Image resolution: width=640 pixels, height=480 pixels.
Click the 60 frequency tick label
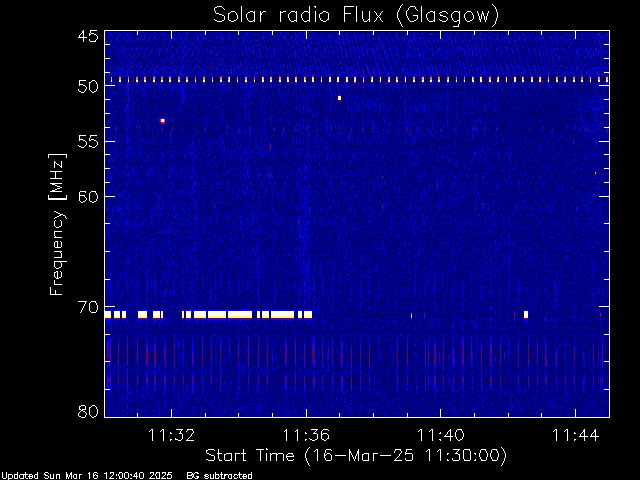(88, 197)
